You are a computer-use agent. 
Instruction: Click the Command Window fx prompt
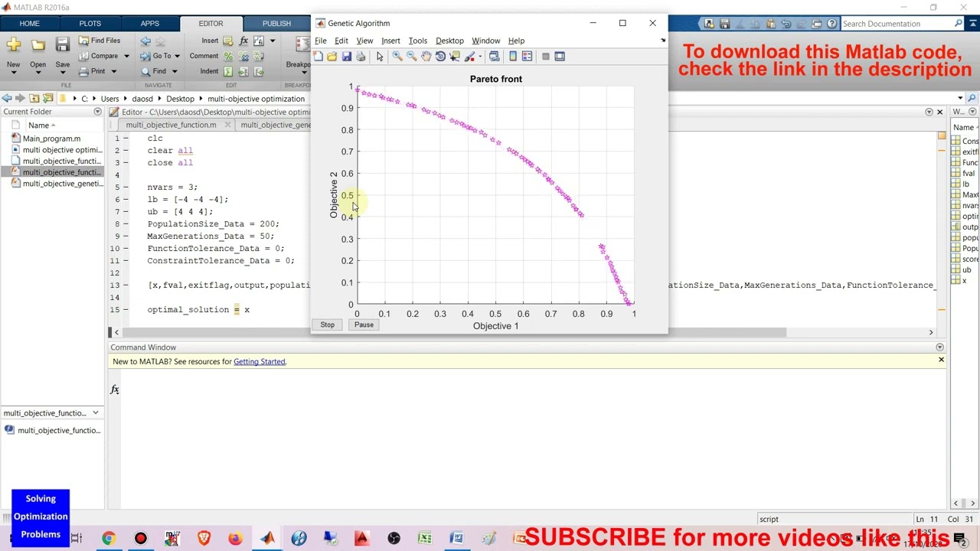[115, 390]
